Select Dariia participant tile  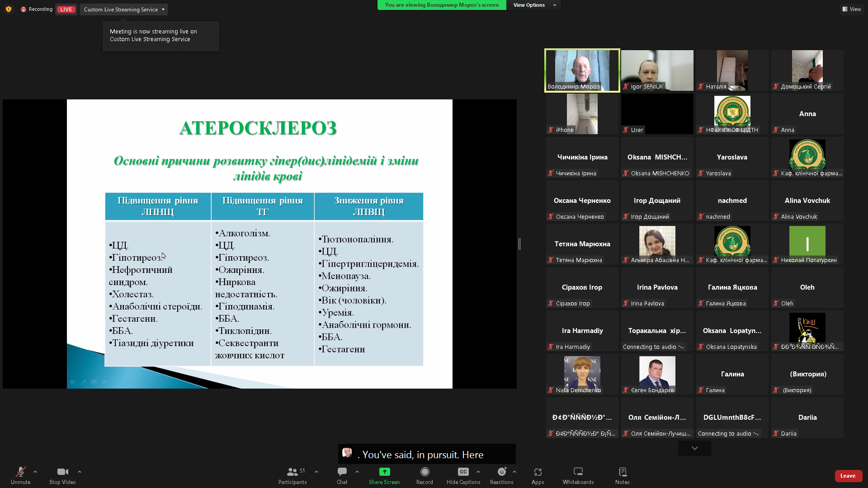[x=807, y=418]
